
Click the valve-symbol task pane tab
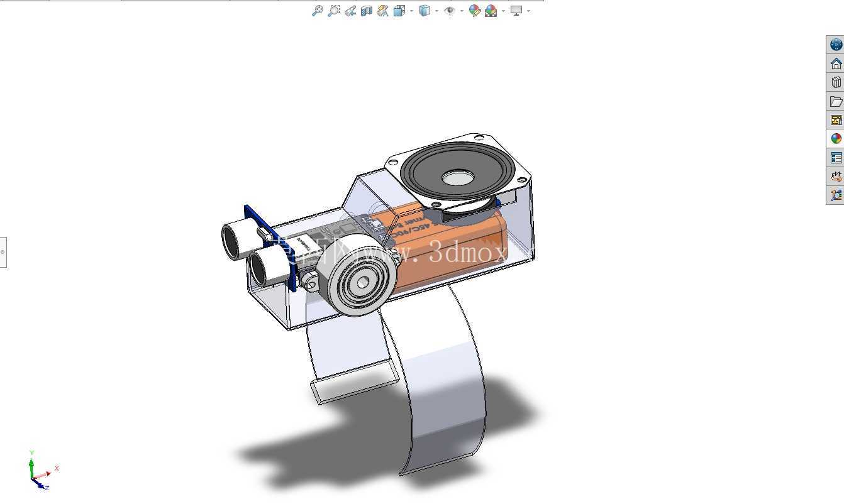[x=836, y=177]
